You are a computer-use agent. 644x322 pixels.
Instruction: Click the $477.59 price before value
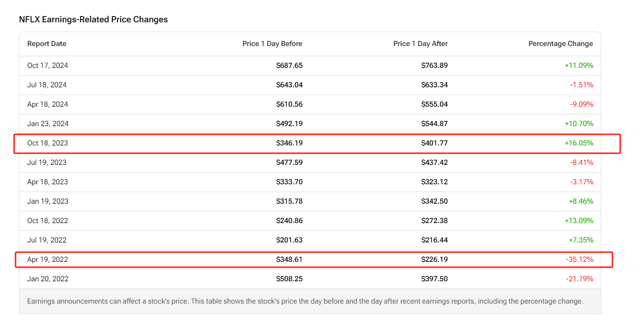pos(289,162)
